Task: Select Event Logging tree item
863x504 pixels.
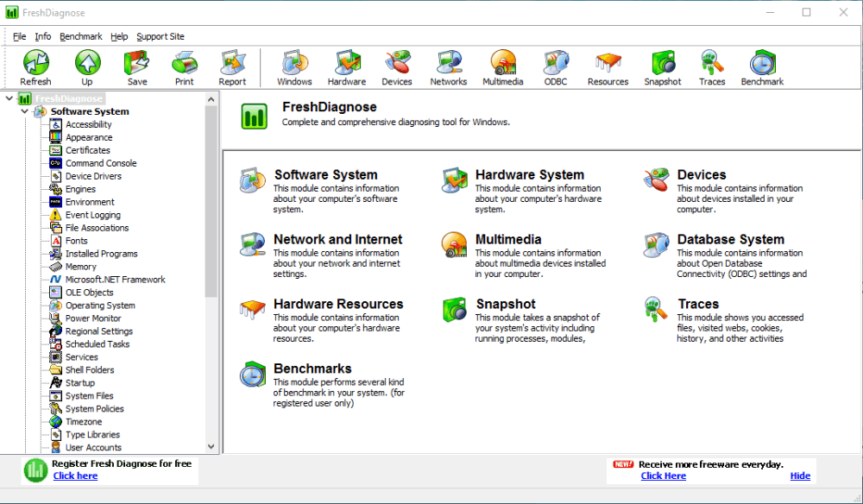Action: 92,215
